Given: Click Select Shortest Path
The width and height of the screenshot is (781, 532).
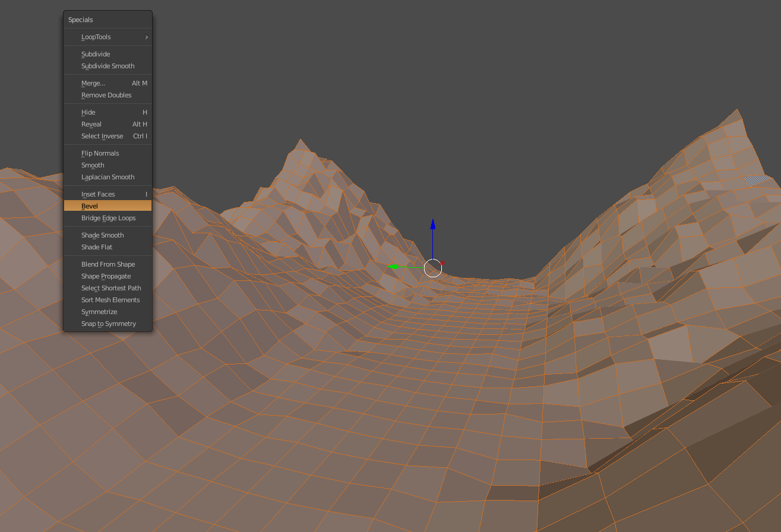Looking at the screenshot, I should 107,288.
